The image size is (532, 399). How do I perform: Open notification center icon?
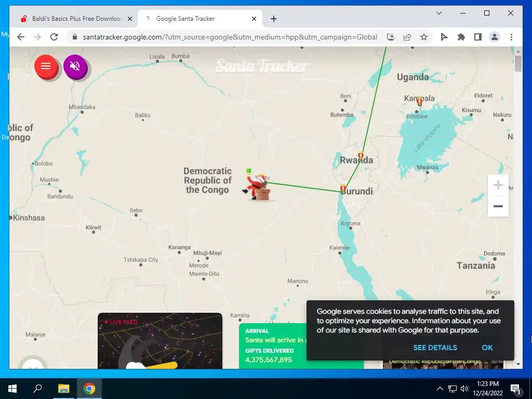pos(516,389)
